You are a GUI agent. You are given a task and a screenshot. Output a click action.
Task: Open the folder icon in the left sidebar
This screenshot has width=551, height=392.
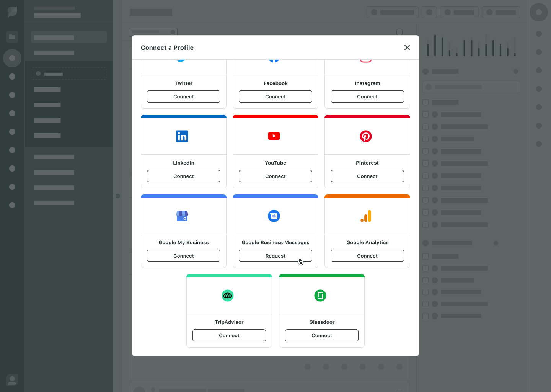coord(12,36)
